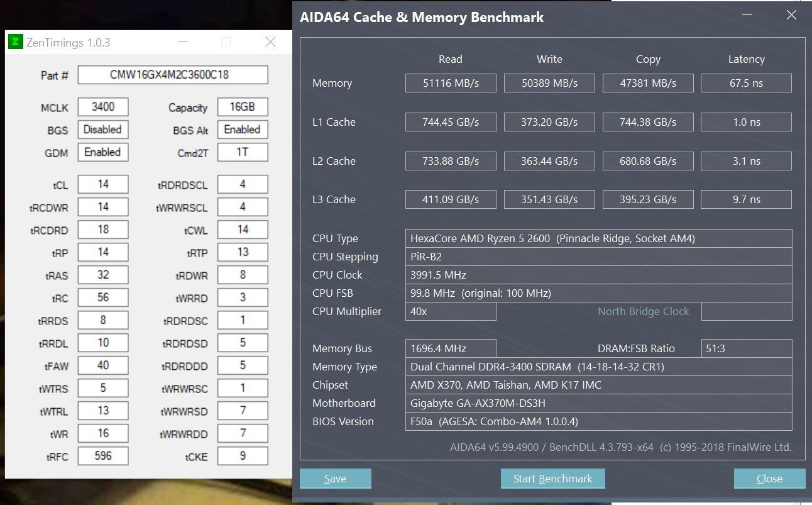The image size is (812, 505).
Task: Click L1 Cache Write 373.20 GB/s
Action: pos(549,122)
